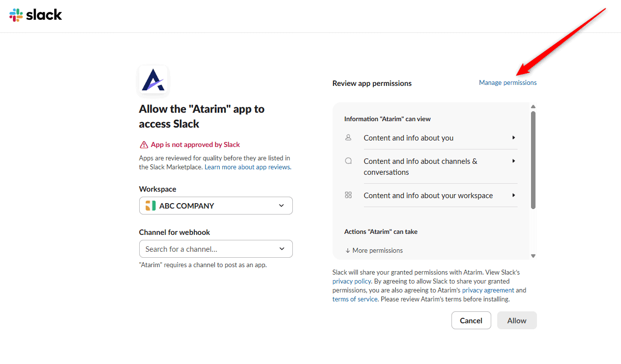Viewport: 621px width, 364px height.
Task: Cancel the app authorization
Action: (471, 320)
